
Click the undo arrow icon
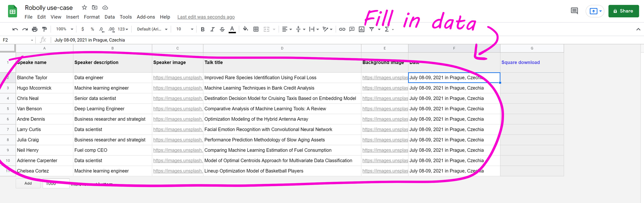point(15,29)
